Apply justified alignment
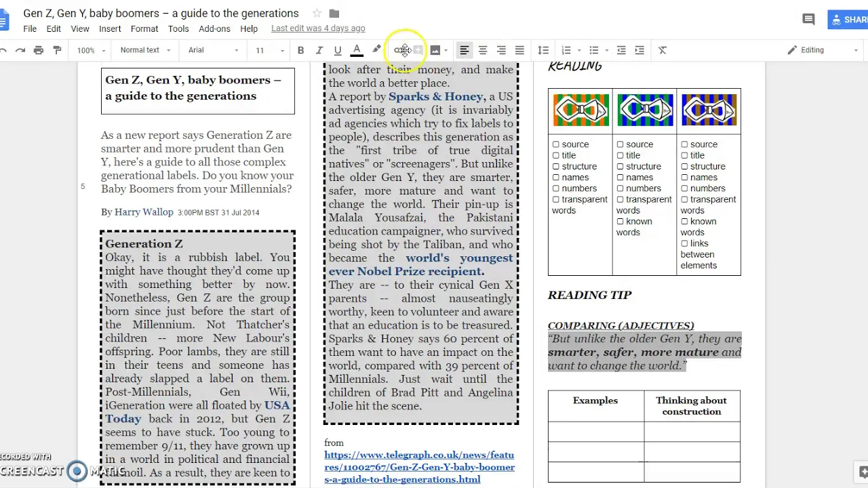868x488 pixels. [519, 50]
